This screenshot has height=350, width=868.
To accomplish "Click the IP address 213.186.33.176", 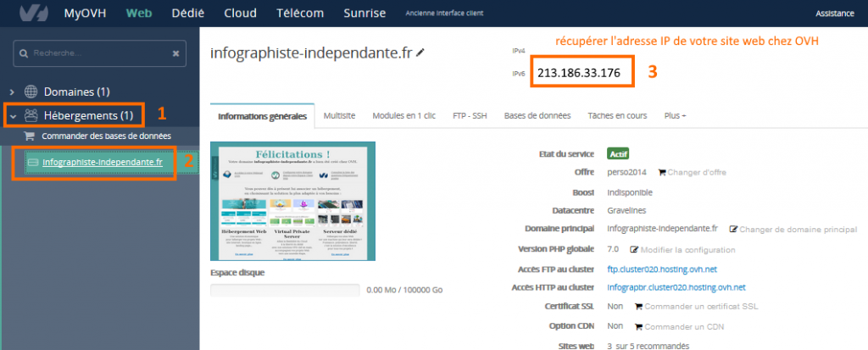I will point(578,73).
